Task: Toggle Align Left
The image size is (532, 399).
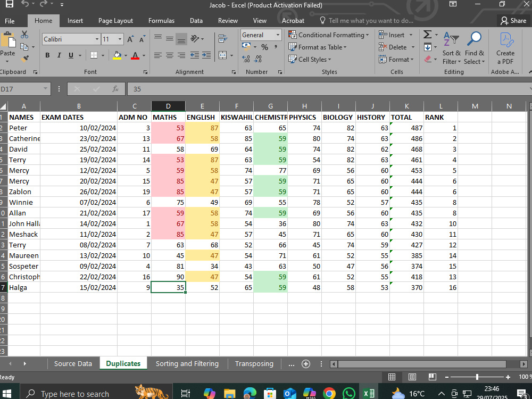Action: pos(158,55)
